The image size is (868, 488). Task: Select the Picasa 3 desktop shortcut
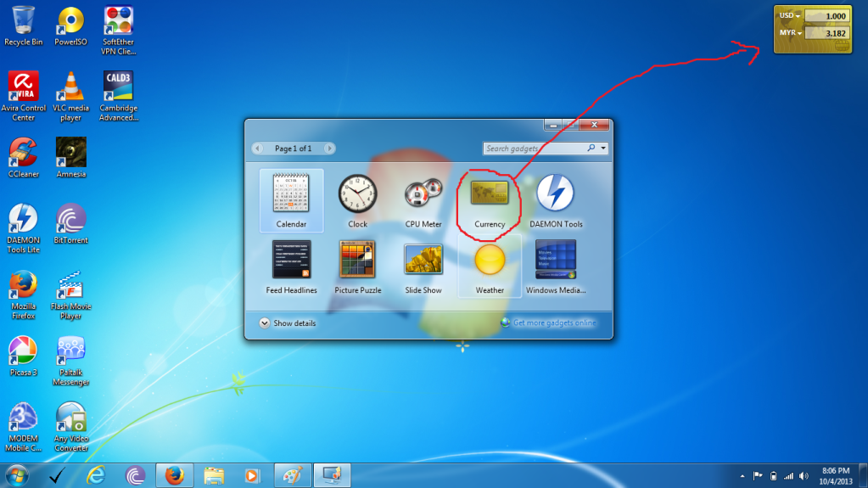(x=23, y=356)
